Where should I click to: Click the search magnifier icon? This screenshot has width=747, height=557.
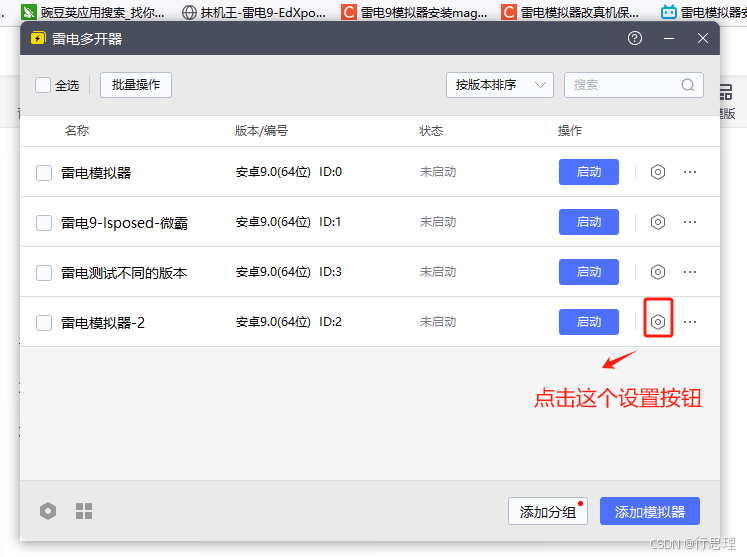pos(687,85)
